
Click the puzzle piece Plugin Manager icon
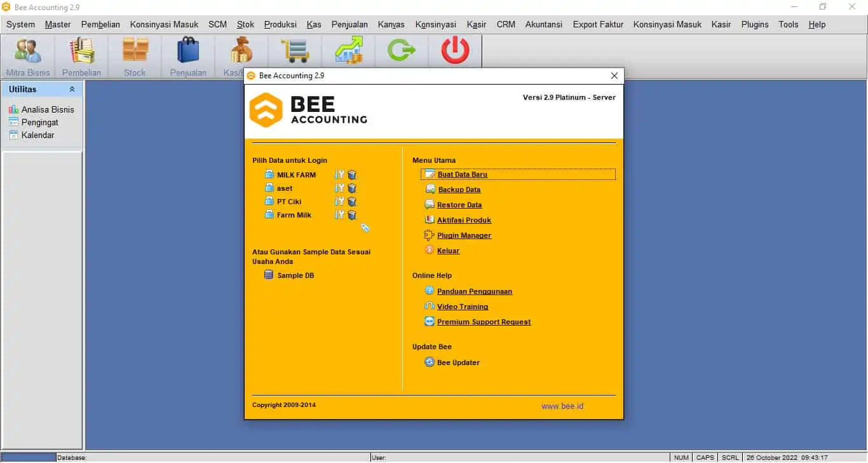(x=430, y=235)
